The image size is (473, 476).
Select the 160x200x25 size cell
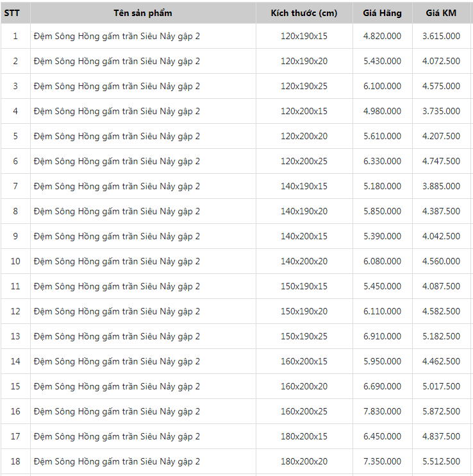click(x=304, y=411)
